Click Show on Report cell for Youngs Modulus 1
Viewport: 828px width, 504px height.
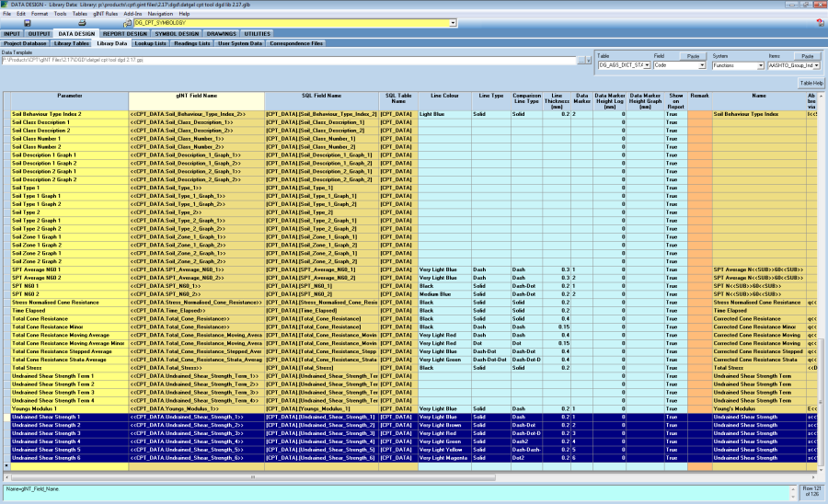coord(675,409)
